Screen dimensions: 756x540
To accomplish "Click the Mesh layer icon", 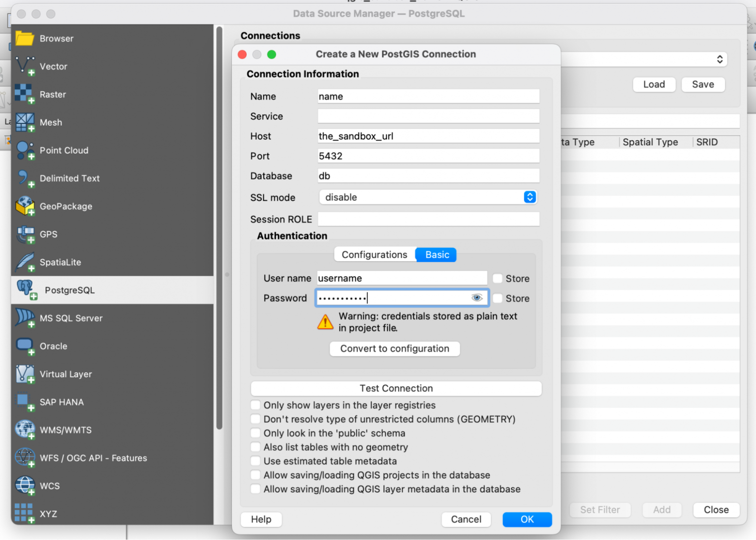I will 25,122.
